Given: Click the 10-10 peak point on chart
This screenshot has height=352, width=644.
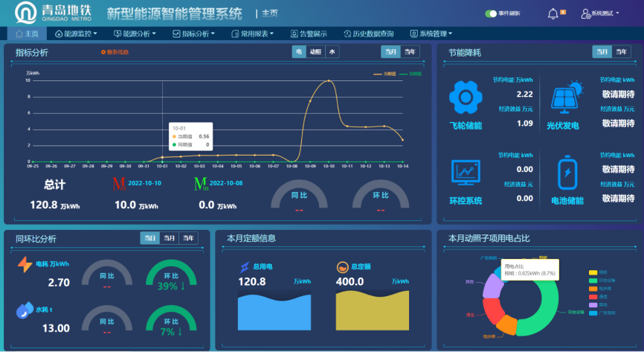Looking at the screenshot, I should click(x=329, y=81).
